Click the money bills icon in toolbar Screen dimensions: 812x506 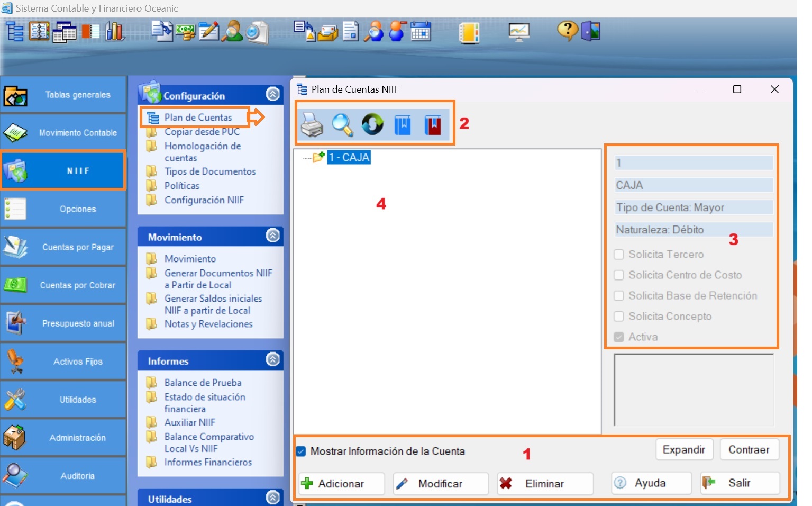185,32
